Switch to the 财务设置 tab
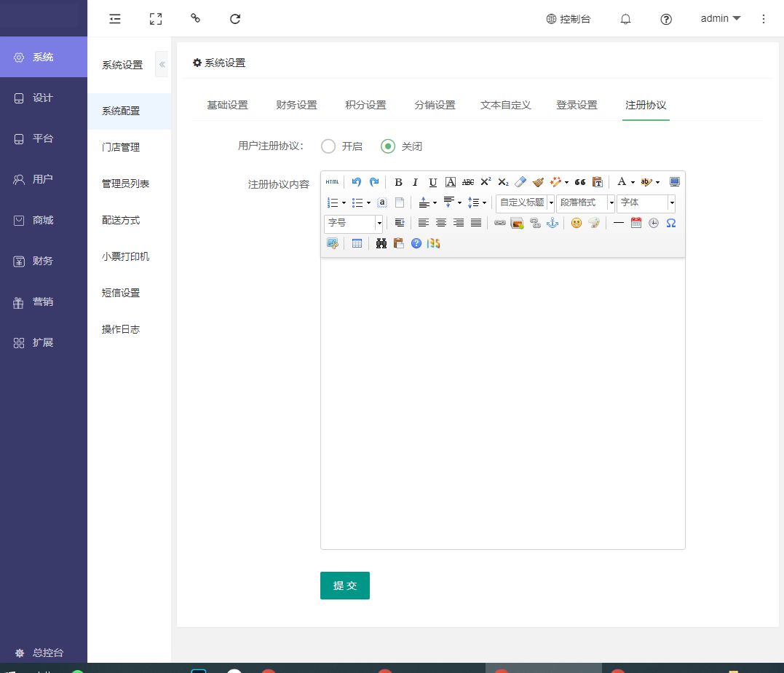The width and height of the screenshot is (784, 673). pyautogui.click(x=296, y=105)
